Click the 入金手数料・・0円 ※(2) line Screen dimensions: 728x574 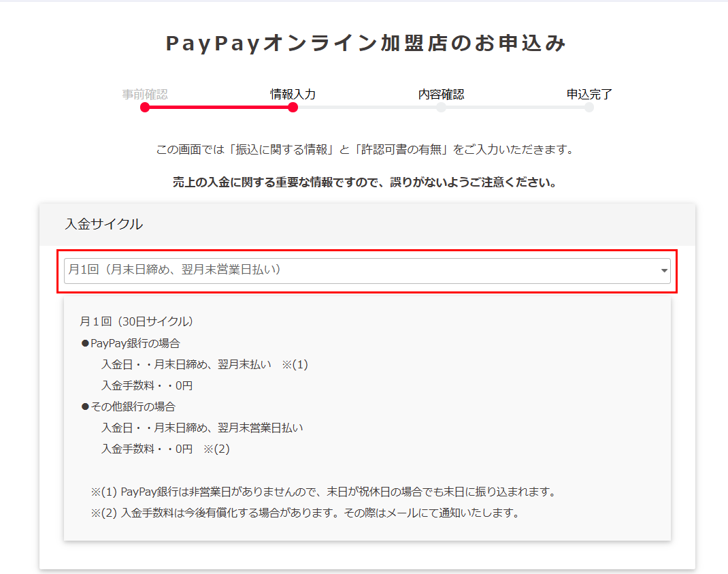(x=166, y=449)
